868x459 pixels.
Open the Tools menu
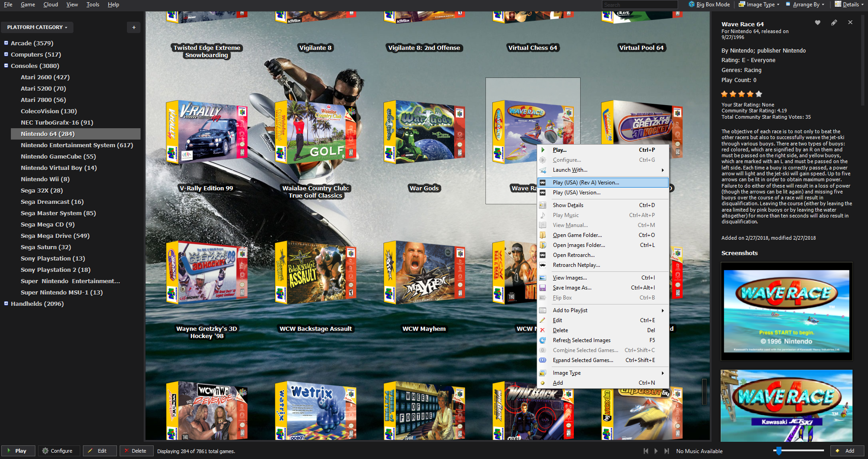93,5
